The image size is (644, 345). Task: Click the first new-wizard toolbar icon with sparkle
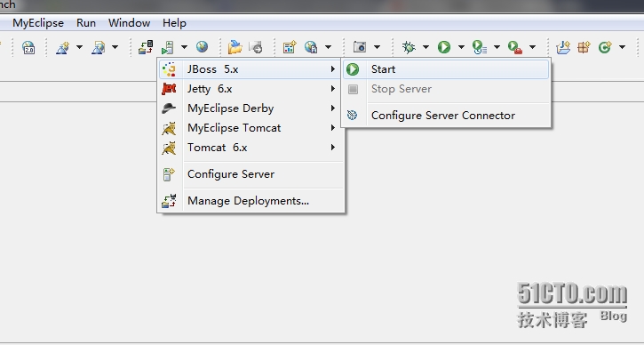(x=62, y=48)
